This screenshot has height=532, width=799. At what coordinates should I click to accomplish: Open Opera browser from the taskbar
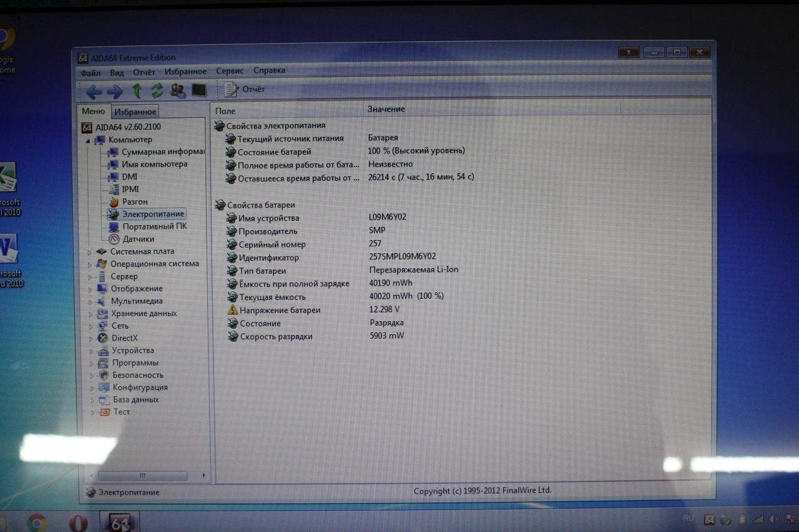point(78,522)
